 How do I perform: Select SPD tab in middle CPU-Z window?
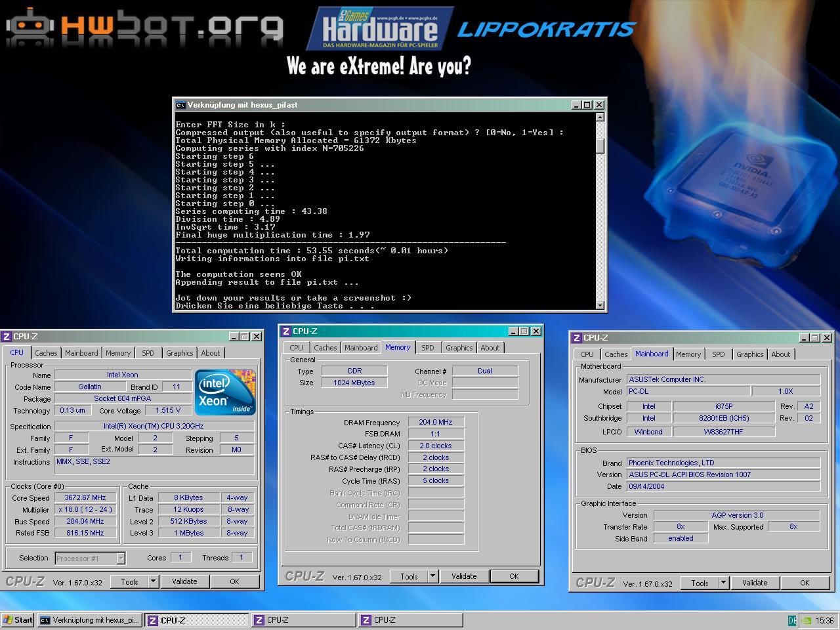point(428,348)
